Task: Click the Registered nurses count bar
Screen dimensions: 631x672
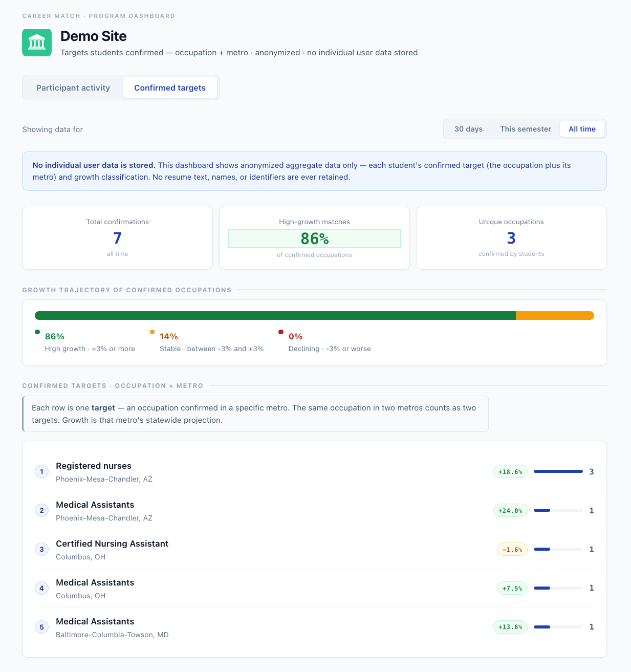Action: pyautogui.click(x=558, y=471)
